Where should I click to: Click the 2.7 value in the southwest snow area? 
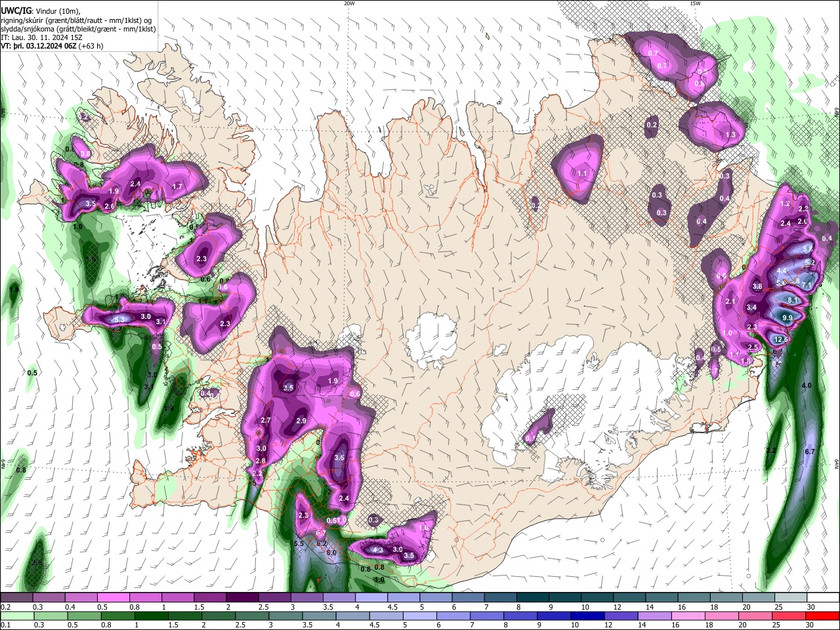266,420
